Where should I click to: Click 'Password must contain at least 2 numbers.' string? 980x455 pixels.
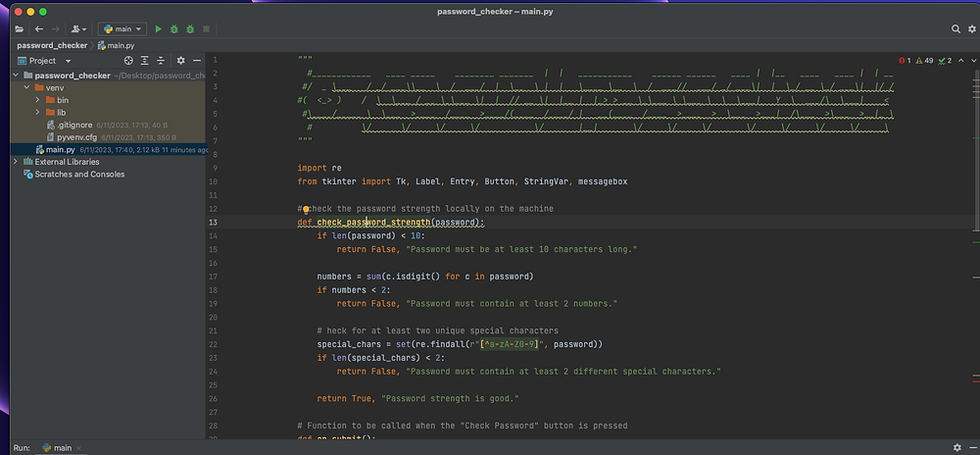512,304
